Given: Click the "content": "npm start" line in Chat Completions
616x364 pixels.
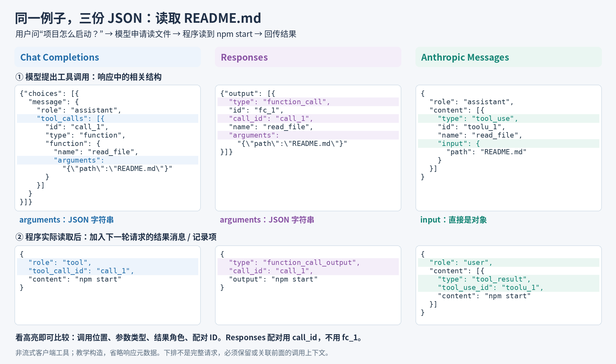Looking at the screenshot, I should (75, 279).
